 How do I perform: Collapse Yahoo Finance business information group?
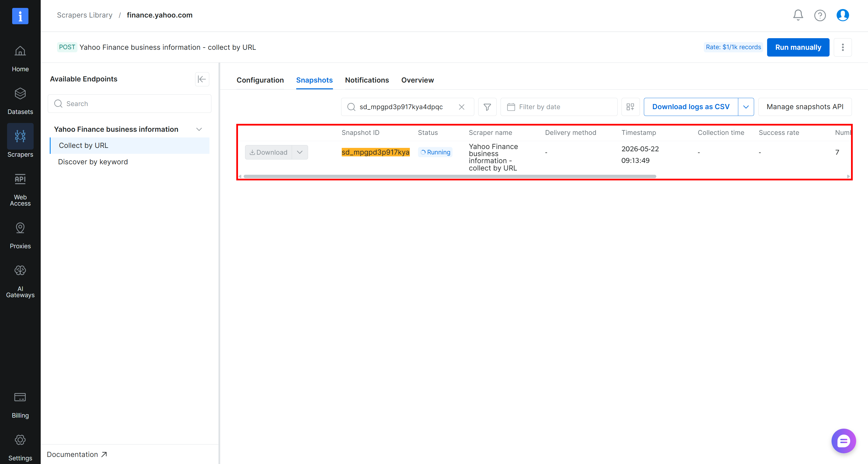pyautogui.click(x=199, y=130)
